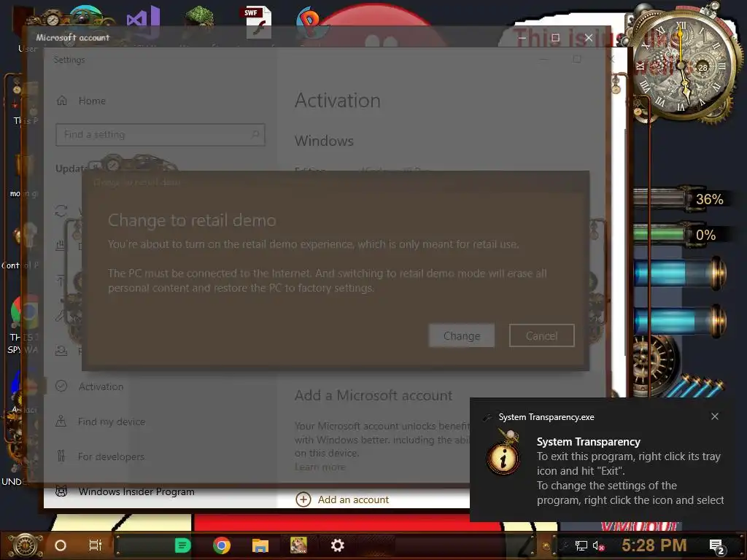Screen dimensions: 747x560
Task: Focus the Find a setting search box
Action: [x=160, y=135]
